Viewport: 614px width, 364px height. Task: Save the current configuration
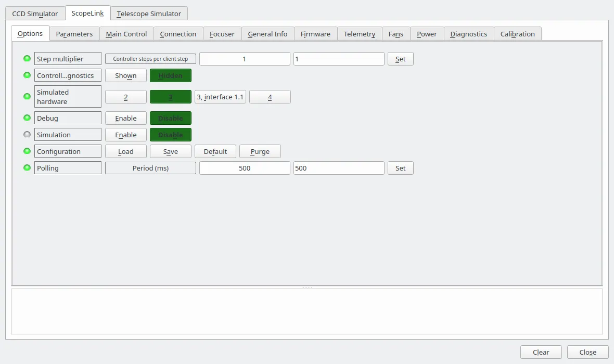(171, 151)
